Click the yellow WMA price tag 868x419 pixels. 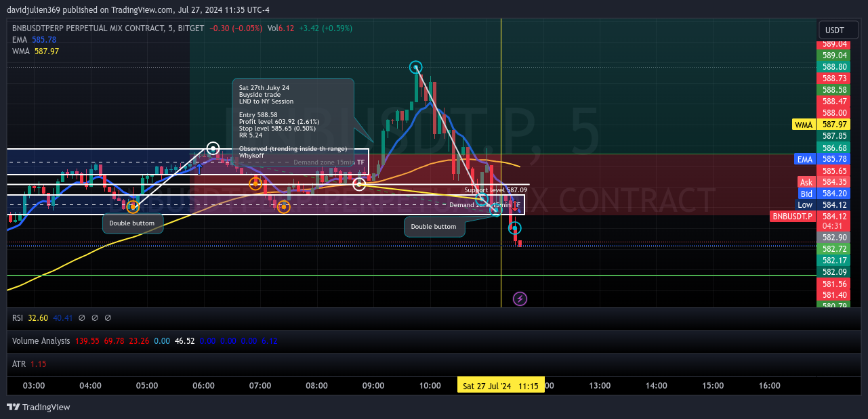[804, 125]
